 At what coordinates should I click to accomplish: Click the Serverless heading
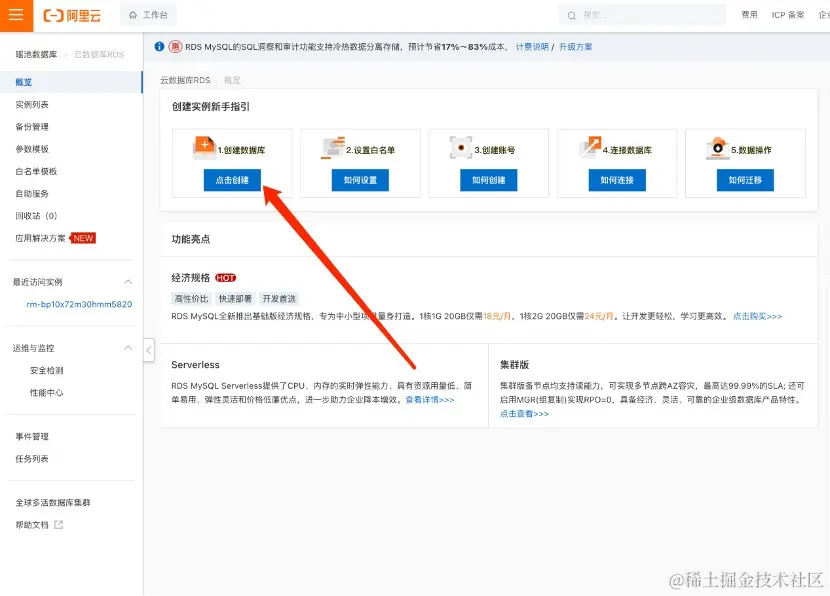pyautogui.click(x=195, y=365)
